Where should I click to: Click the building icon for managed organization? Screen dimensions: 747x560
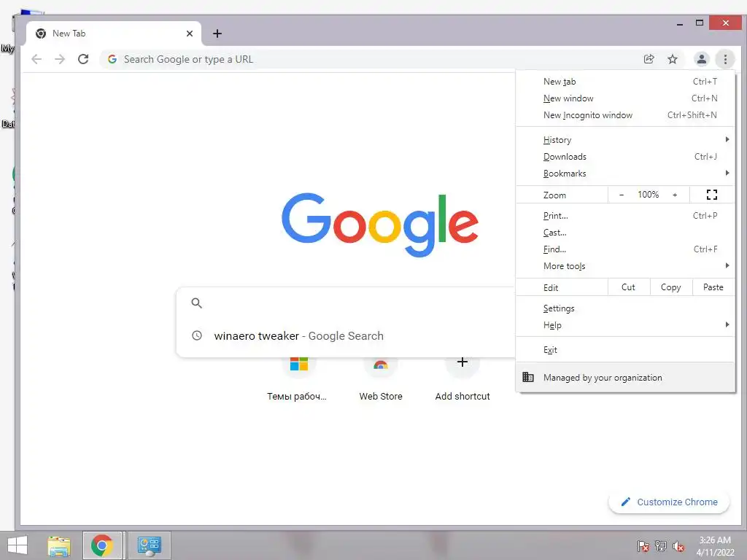tap(528, 377)
